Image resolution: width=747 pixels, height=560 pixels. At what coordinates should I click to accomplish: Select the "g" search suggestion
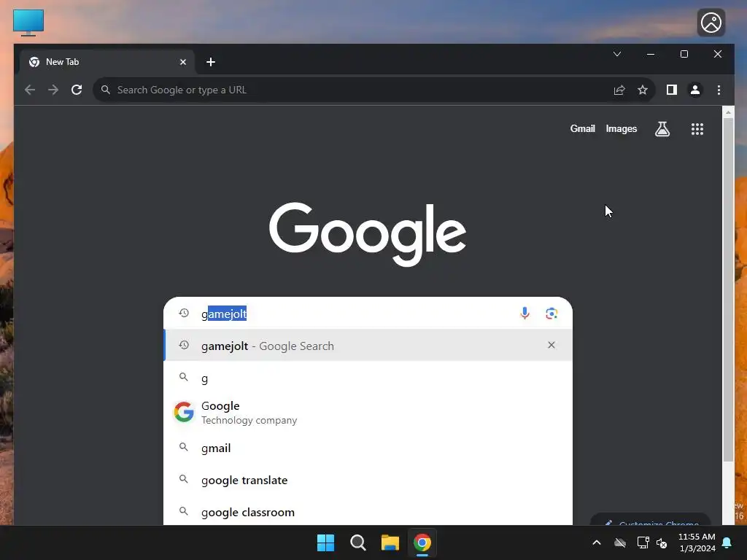368,378
